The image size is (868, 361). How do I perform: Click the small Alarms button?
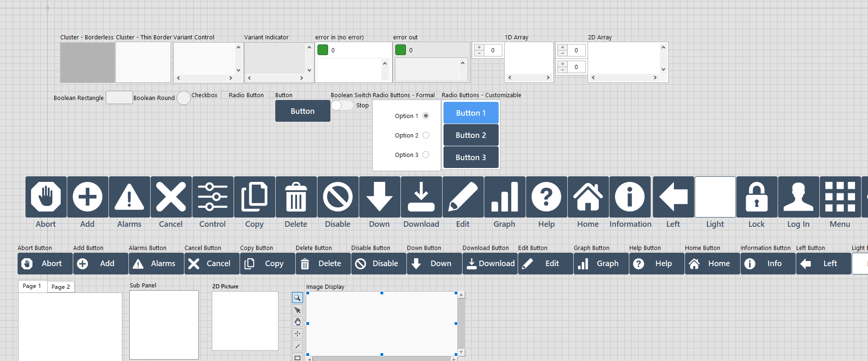pyautogui.click(x=156, y=263)
